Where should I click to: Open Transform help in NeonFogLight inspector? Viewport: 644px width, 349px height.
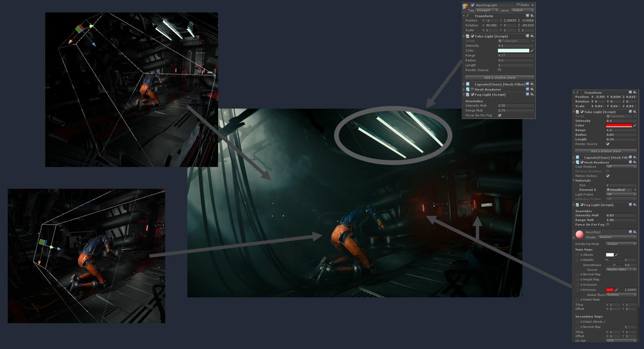527,16
